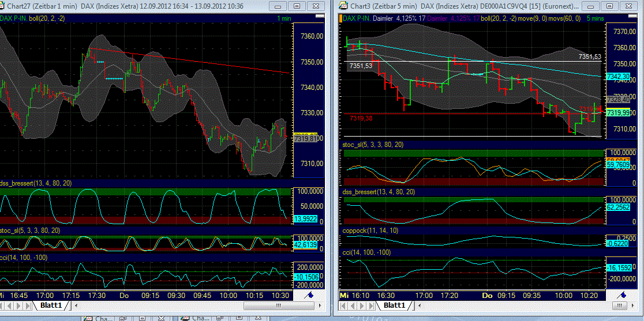
Task: Go to last sheet in Chart3
Action: click(x=371, y=306)
